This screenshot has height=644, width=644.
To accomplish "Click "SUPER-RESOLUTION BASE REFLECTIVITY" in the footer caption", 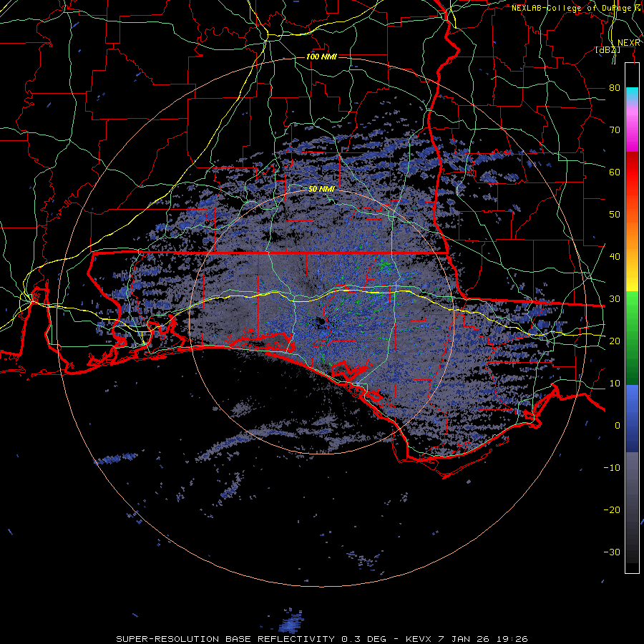I will [227, 639].
